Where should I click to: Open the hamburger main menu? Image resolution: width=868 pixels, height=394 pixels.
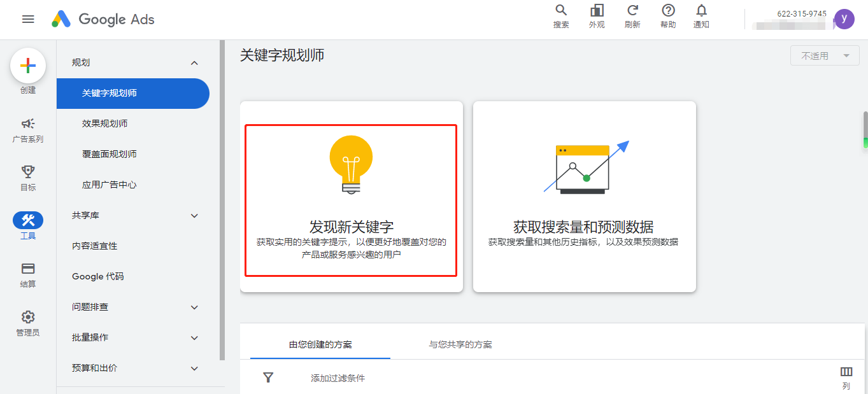(x=28, y=19)
